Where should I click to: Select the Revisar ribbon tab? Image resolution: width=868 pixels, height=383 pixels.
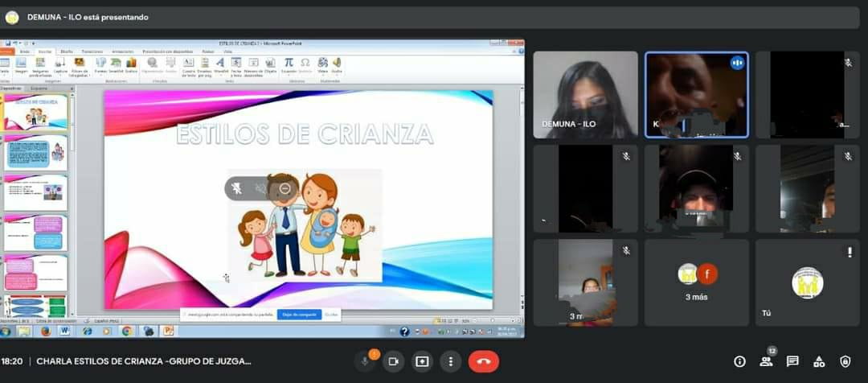point(208,51)
